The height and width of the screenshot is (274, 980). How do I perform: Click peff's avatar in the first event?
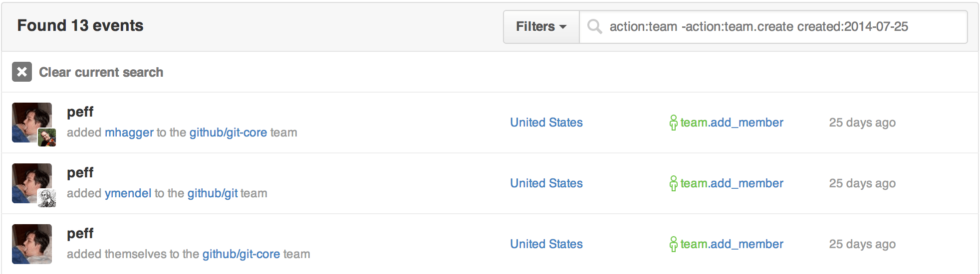(30, 120)
